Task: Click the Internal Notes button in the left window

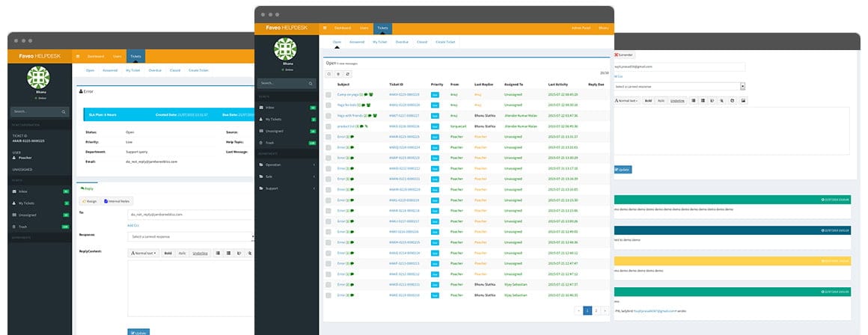Action: point(117,201)
